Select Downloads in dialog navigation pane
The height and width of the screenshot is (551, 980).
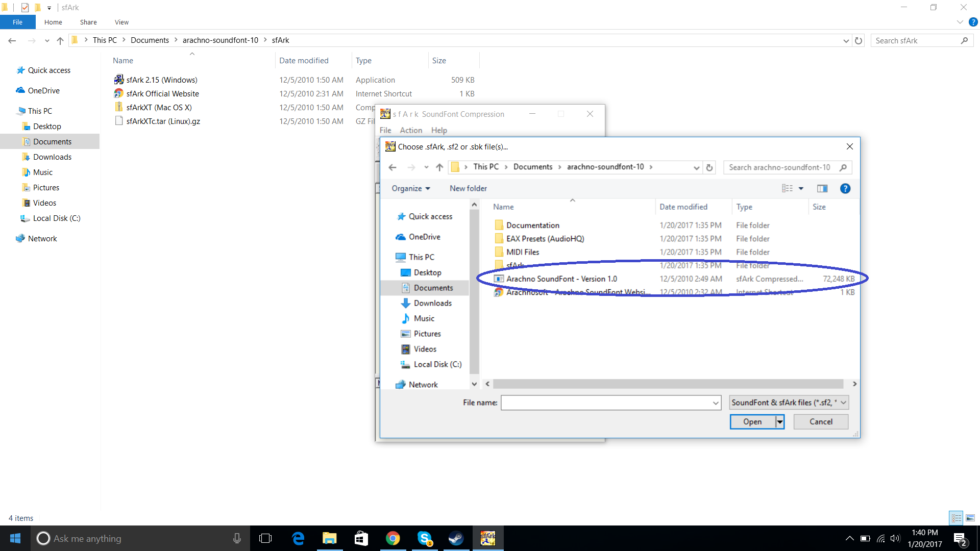[432, 303]
